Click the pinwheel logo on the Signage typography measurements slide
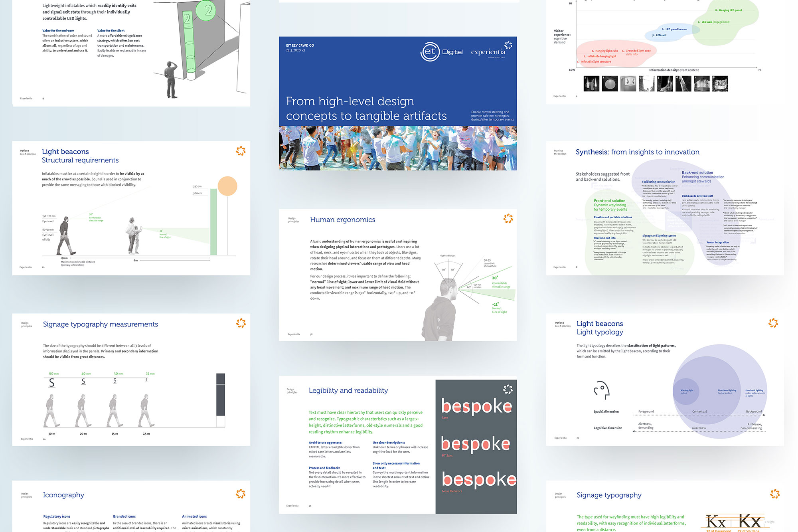Screen dimensions: 798x532 pos(241,323)
